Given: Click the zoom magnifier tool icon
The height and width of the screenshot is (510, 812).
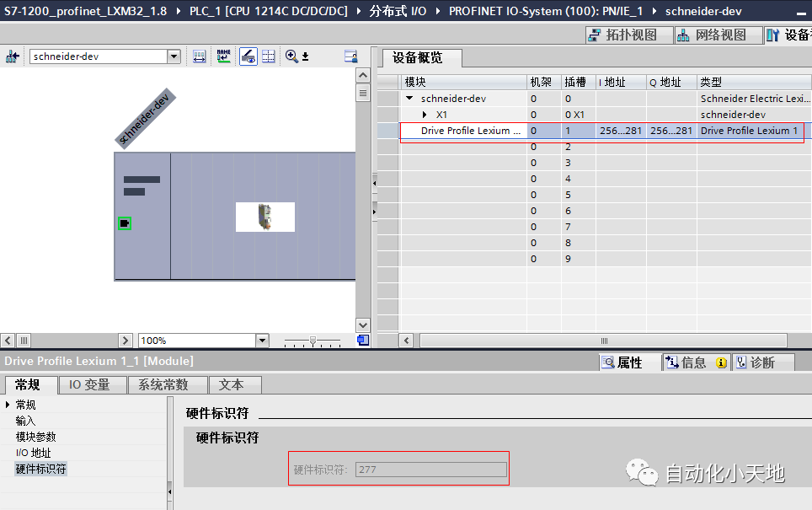Looking at the screenshot, I should pos(292,56).
